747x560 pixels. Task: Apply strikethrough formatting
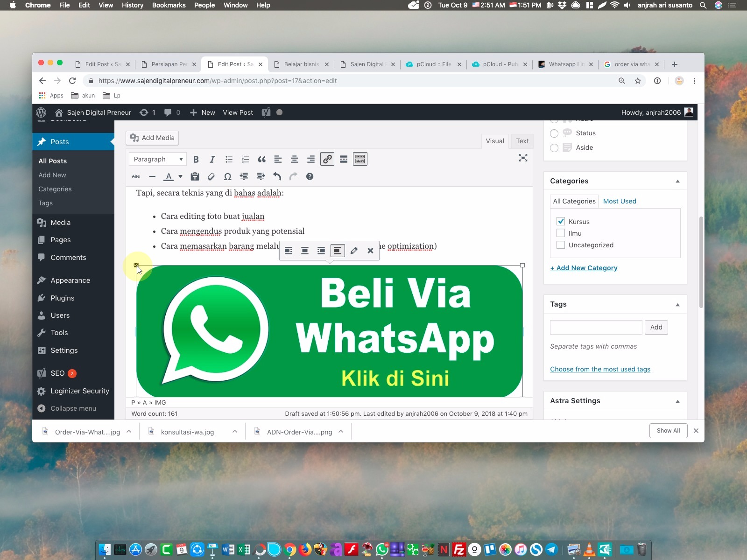point(136,176)
